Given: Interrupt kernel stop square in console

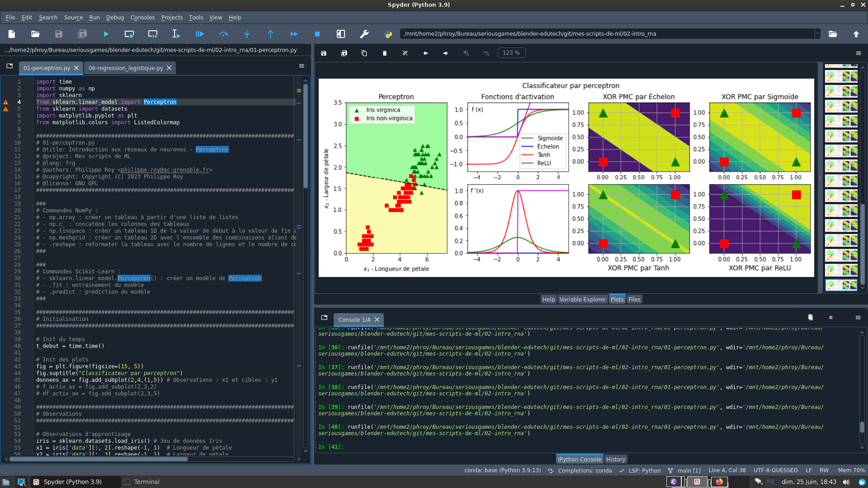Looking at the screenshot, I should click(830, 318).
